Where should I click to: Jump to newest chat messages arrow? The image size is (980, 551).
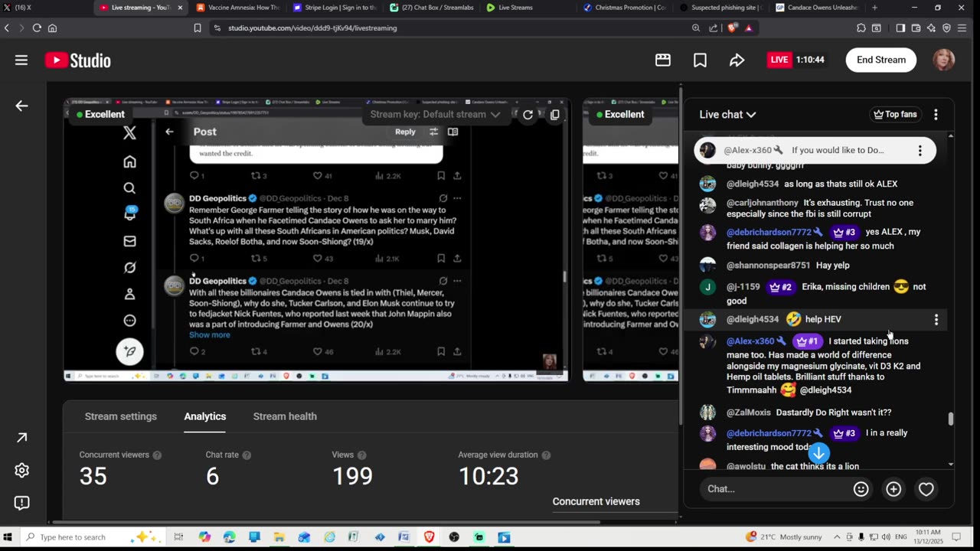pyautogui.click(x=818, y=453)
